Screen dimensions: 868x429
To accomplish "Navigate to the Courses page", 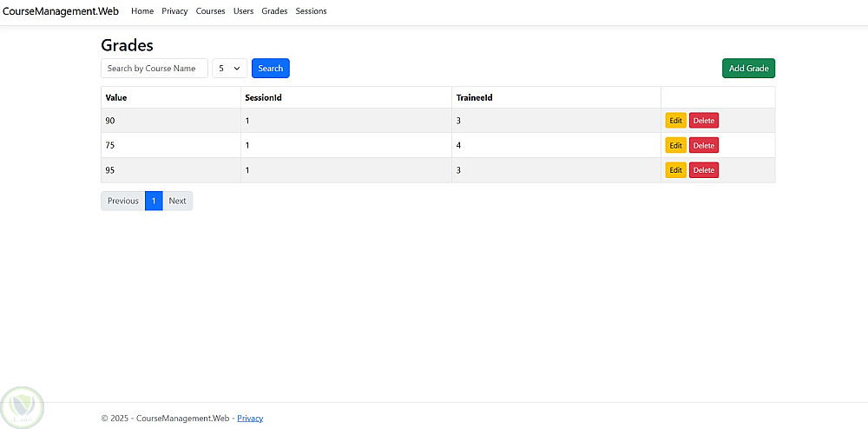I will coord(210,11).
